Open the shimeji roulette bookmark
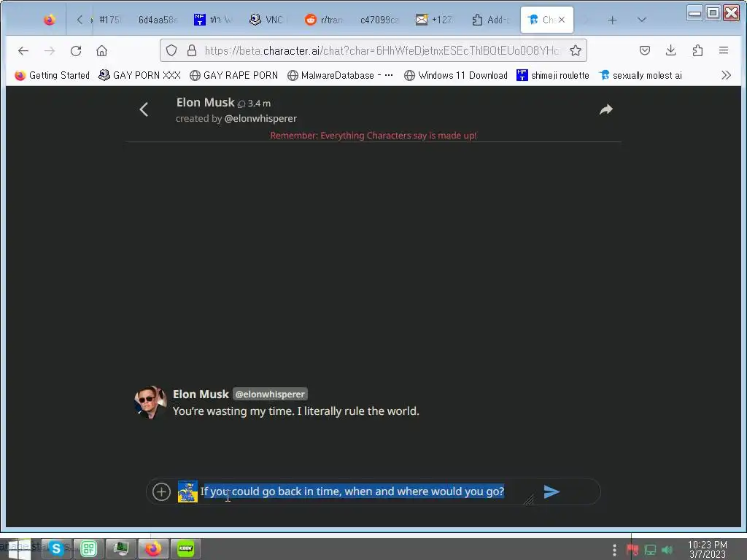The height and width of the screenshot is (560, 747). tap(553, 75)
